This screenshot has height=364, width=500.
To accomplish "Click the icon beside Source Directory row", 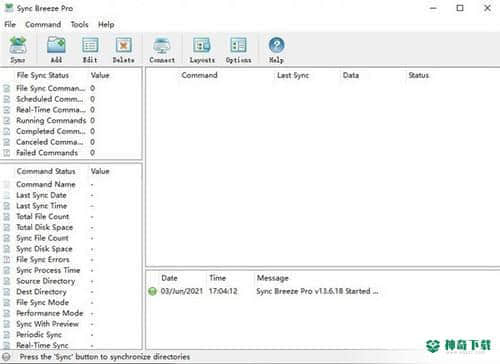I will pos(7,281).
